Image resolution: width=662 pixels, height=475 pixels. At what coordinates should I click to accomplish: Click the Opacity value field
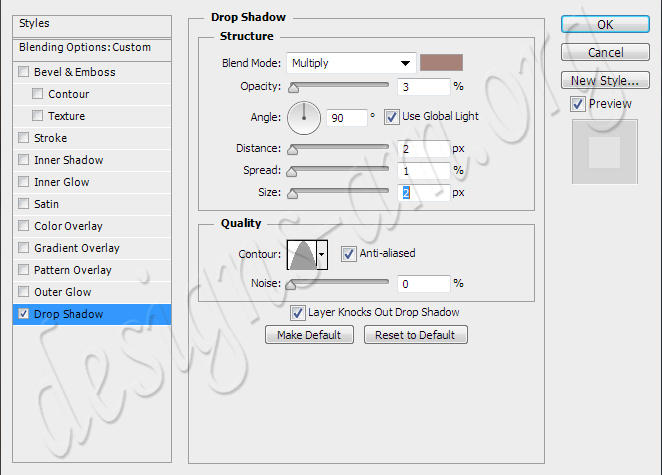point(424,87)
